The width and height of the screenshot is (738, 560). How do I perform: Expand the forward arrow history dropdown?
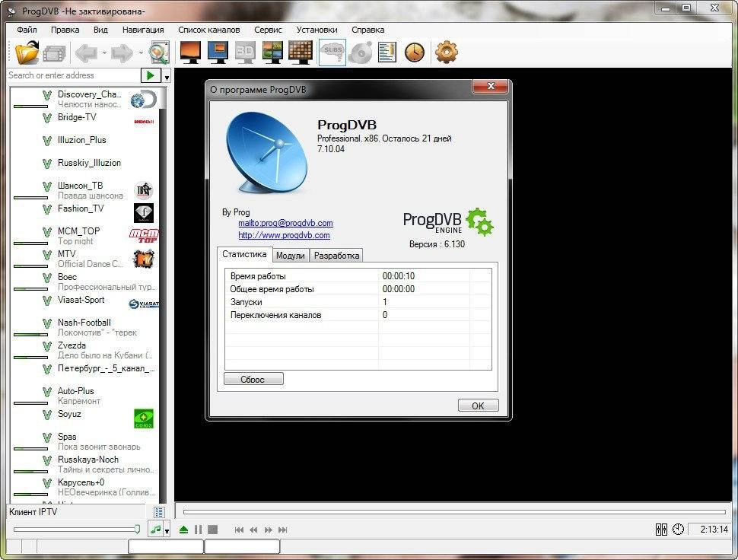coord(140,53)
